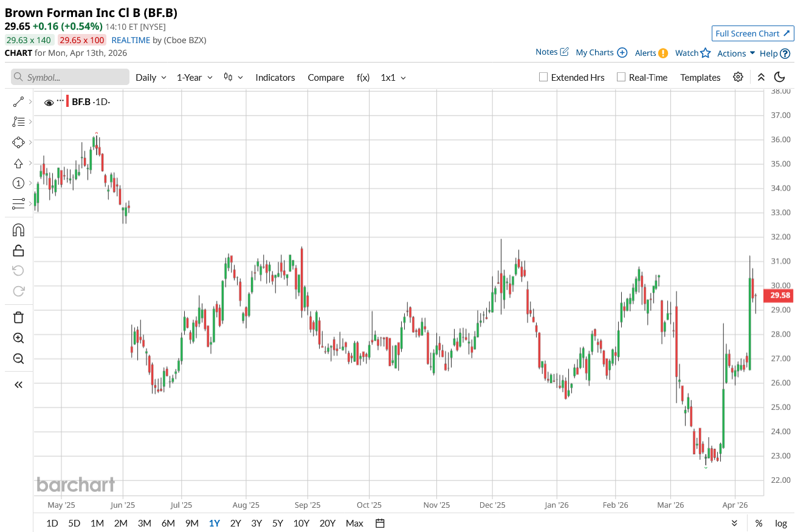795x532 pixels.
Task: Click the lock drawings icon
Action: (18, 250)
